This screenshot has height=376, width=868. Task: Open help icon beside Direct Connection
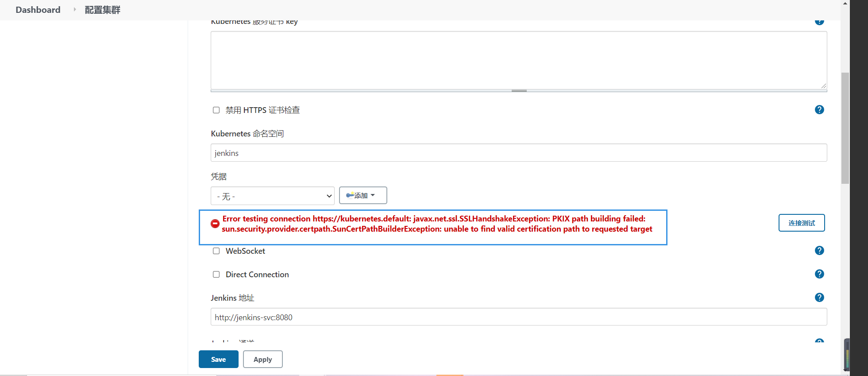(x=819, y=274)
